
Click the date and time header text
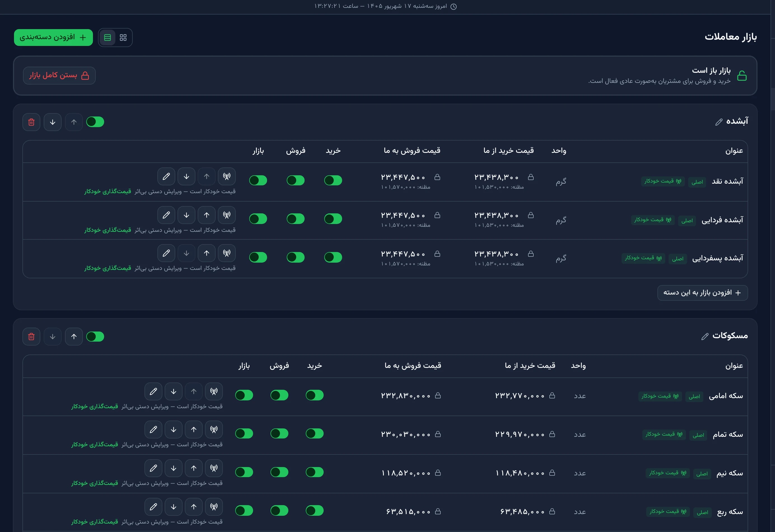(381, 6)
